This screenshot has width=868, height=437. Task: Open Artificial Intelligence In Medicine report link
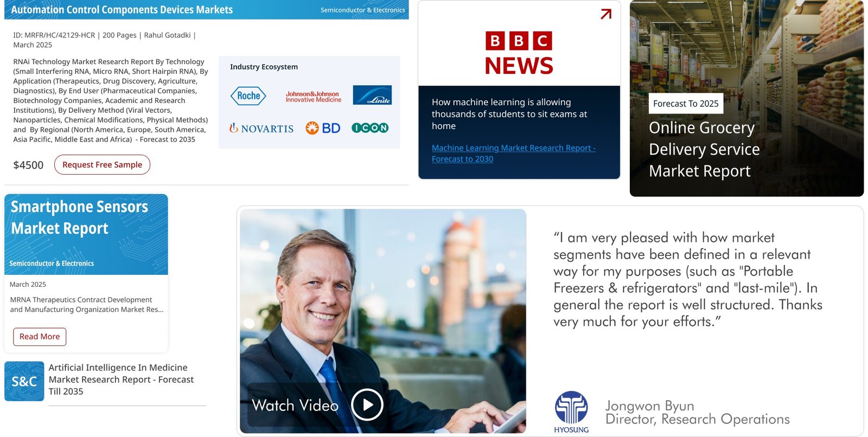pos(121,380)
